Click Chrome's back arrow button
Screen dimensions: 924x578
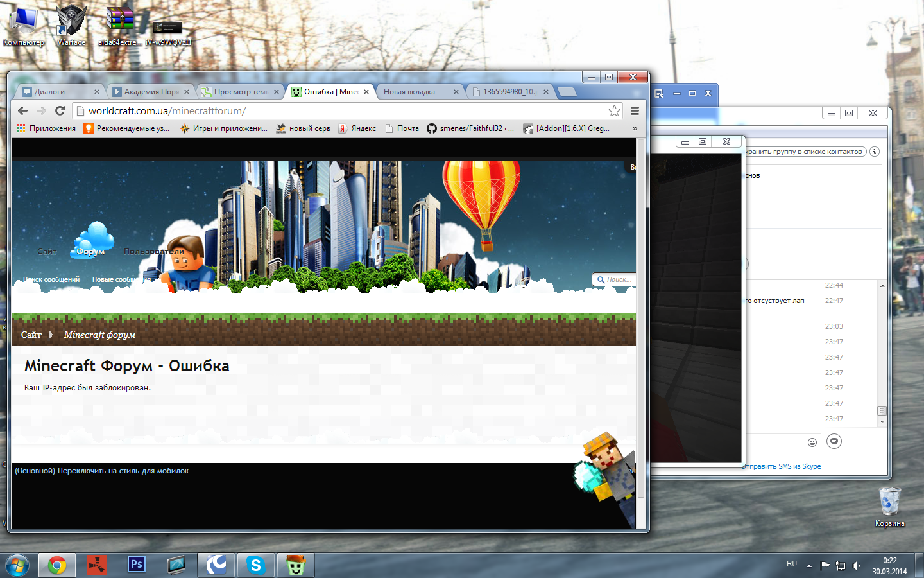click(22, 110)
